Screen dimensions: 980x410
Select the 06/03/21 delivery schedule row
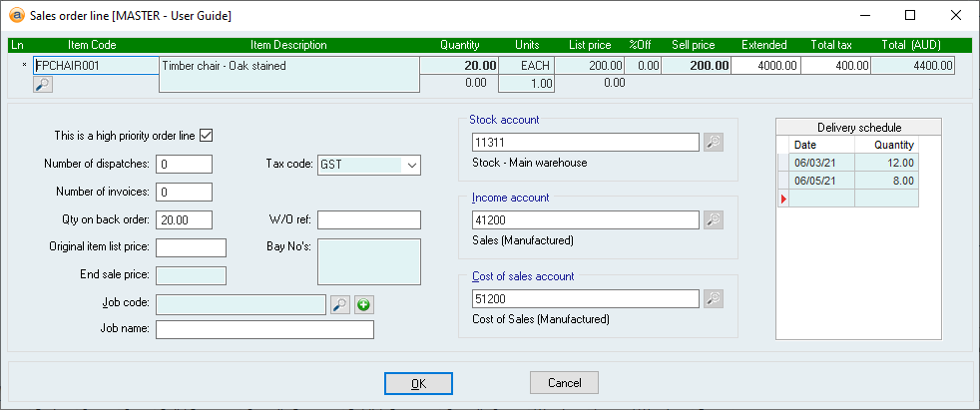(847, 163)
